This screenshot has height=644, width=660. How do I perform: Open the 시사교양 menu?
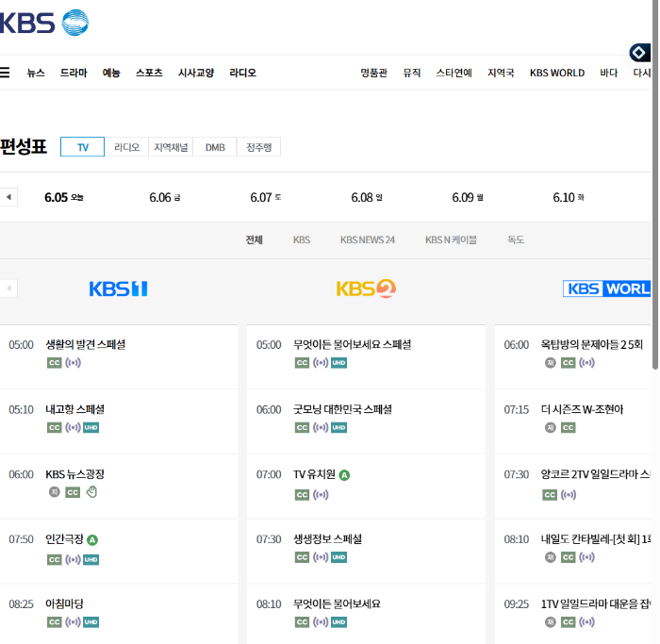196,73
